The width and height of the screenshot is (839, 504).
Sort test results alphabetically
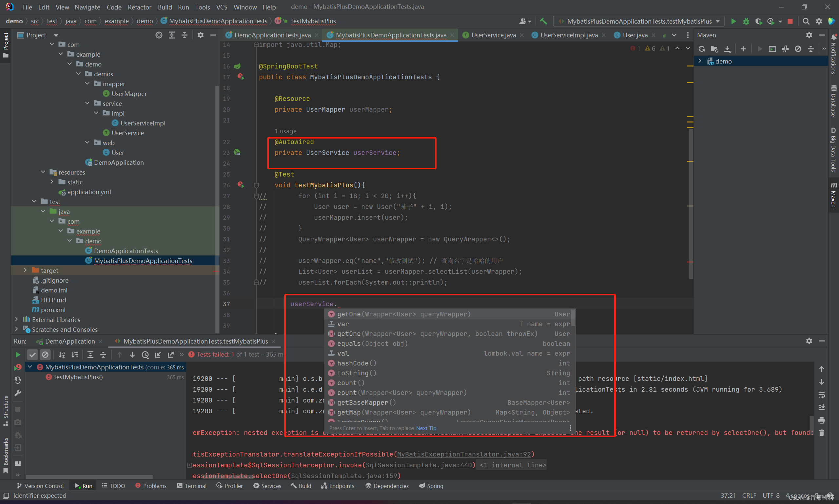pos(62,355)
